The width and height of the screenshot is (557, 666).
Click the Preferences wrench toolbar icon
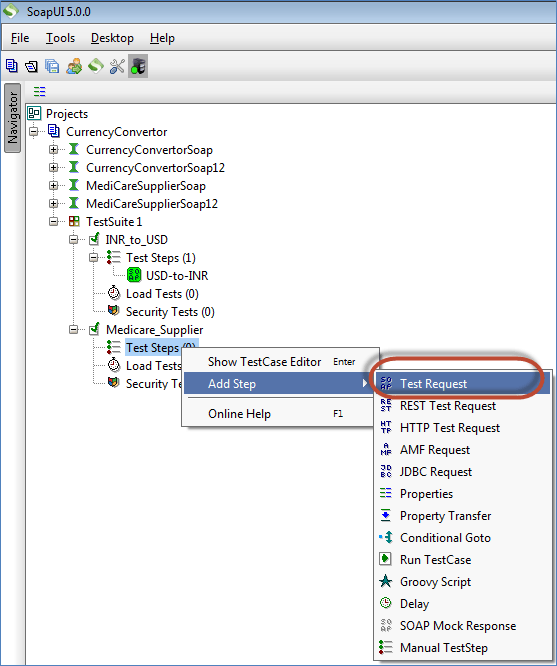(x=117, y=66)
